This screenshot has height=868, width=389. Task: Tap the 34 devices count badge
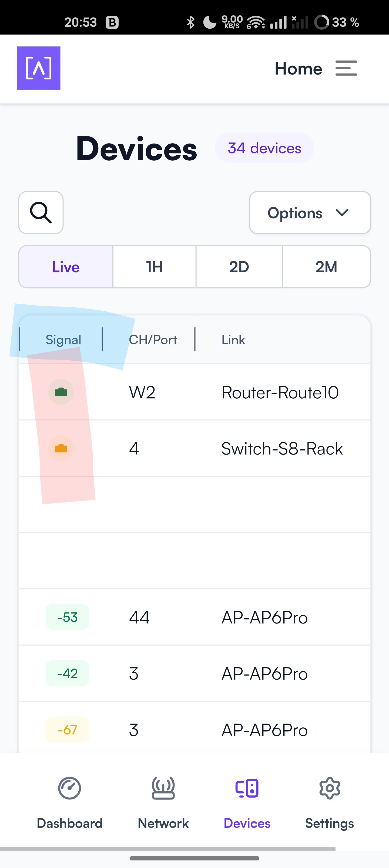coord(264,148)
